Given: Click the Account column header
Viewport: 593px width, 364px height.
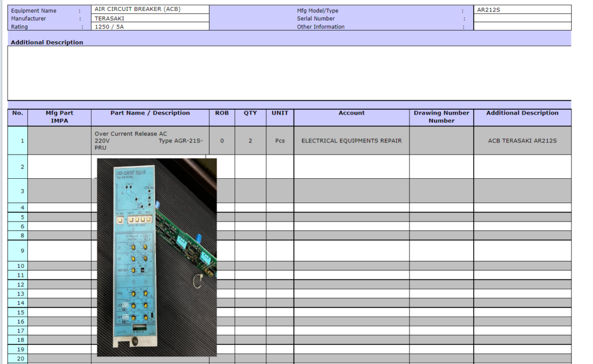Looking at the screenshot, I should pyautogui.click(x=352, y=113).
